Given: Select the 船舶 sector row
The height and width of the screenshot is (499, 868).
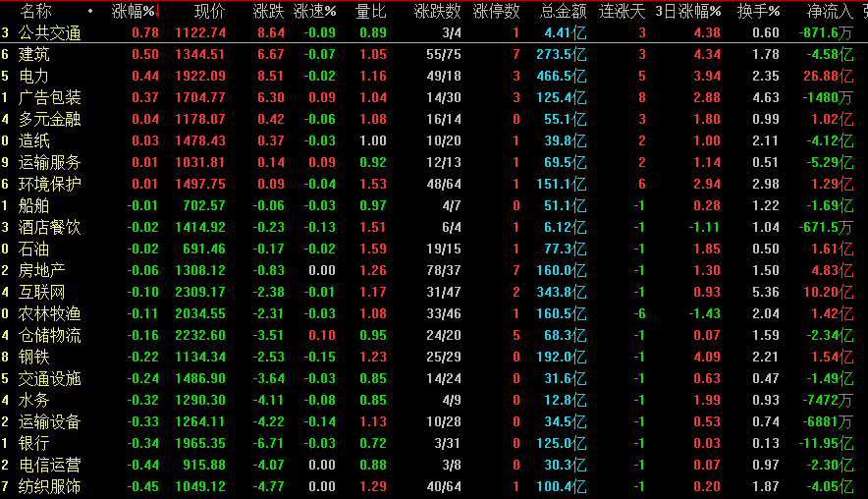Looking at the screenshot, I should [x=434, y=205].
